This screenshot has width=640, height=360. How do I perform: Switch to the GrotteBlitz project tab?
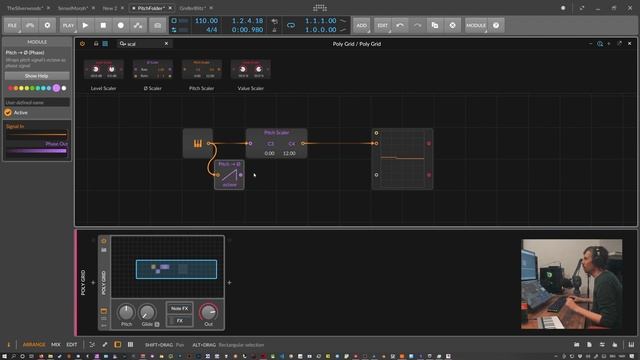[192, 8]
